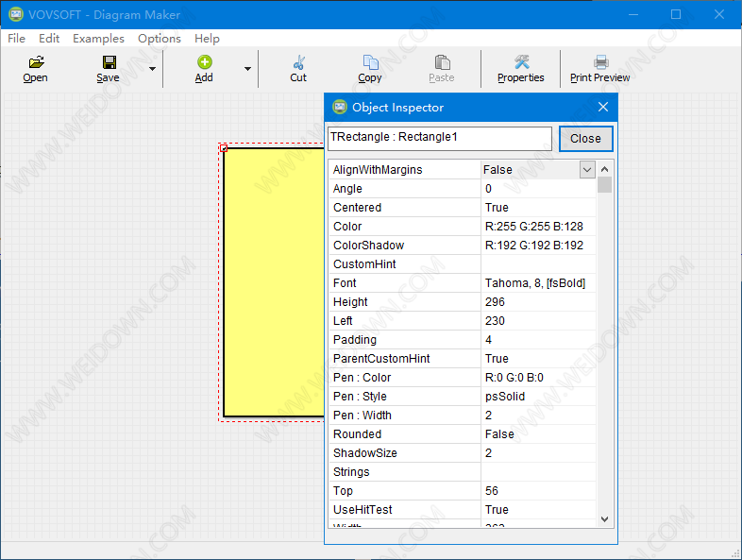Expand the Add dropdown arrow
The width and height of the screenshot is (742, 560).
tap(247, 69)
